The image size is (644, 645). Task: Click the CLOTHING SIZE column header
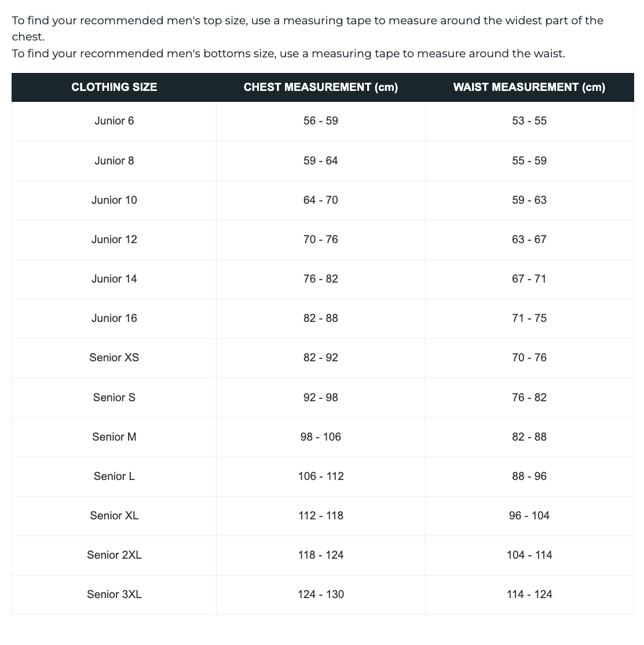click(x=114, y=87)
